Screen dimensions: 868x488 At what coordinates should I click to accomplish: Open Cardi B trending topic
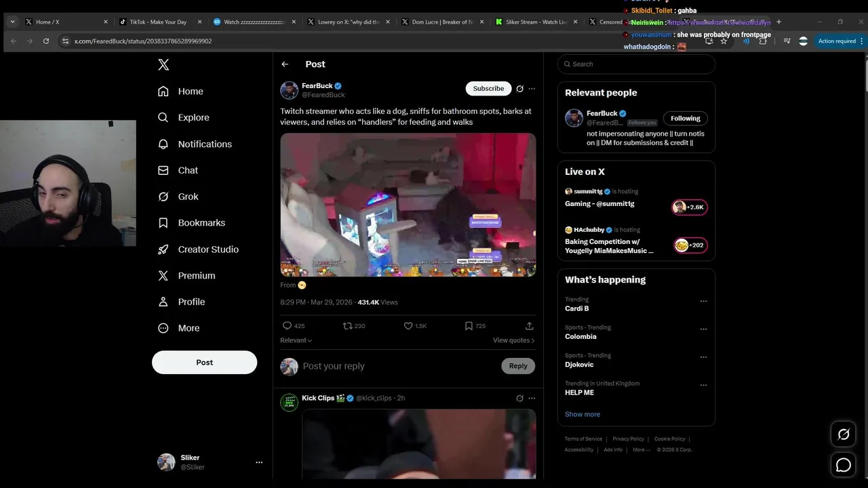[x=577, y=308]
